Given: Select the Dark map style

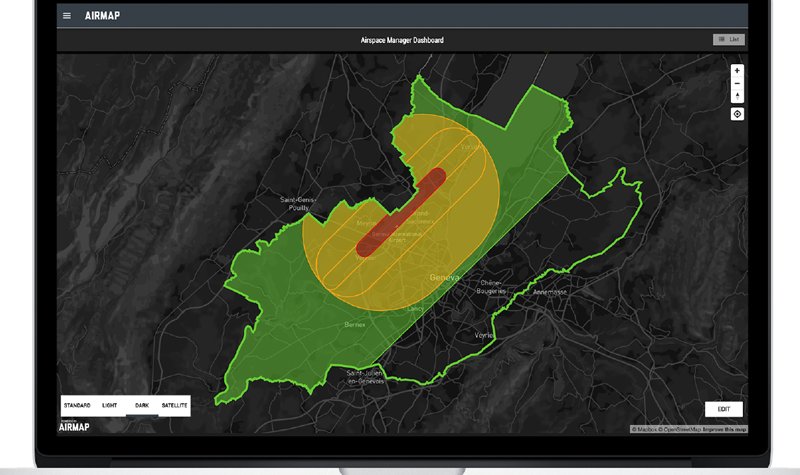Looking at the screenshot, I should pos(141,405).
